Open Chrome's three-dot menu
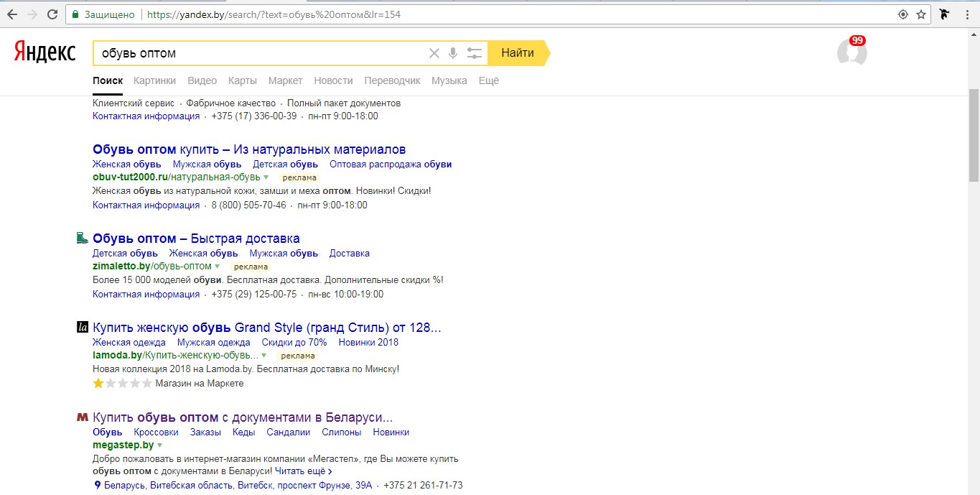This screenshot has height=495, width=980. pyautogui.click(x=968, y=14)
